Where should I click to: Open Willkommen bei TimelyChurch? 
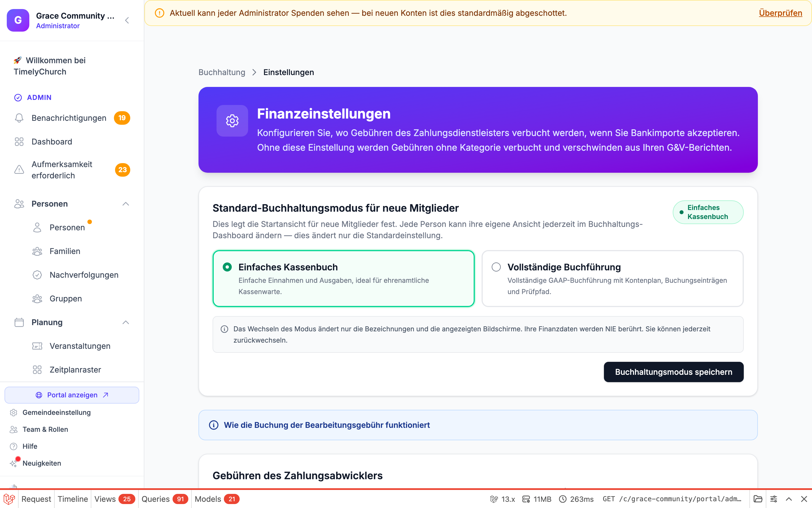[49, 66]
